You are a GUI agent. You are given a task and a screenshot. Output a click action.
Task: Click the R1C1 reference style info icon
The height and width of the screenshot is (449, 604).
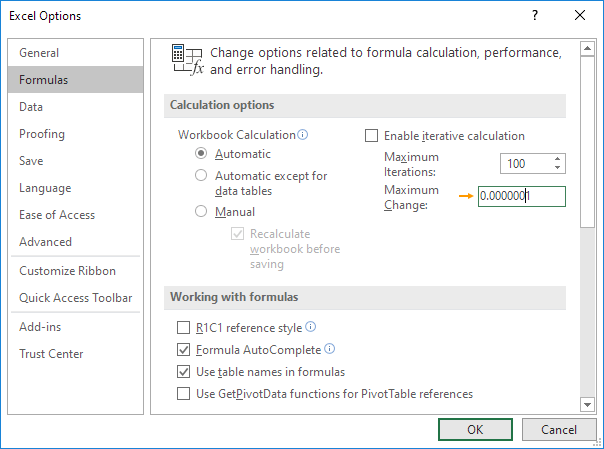click(311, 327)
